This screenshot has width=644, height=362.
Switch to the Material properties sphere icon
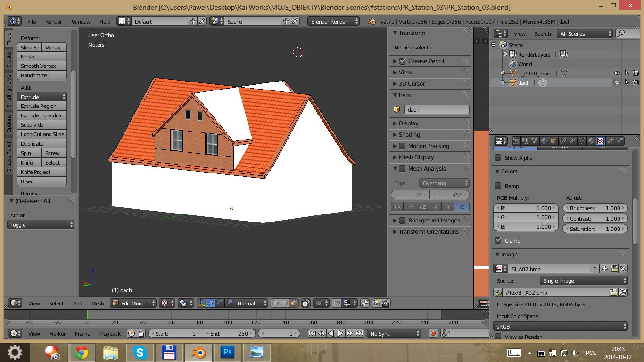[591, 141]
